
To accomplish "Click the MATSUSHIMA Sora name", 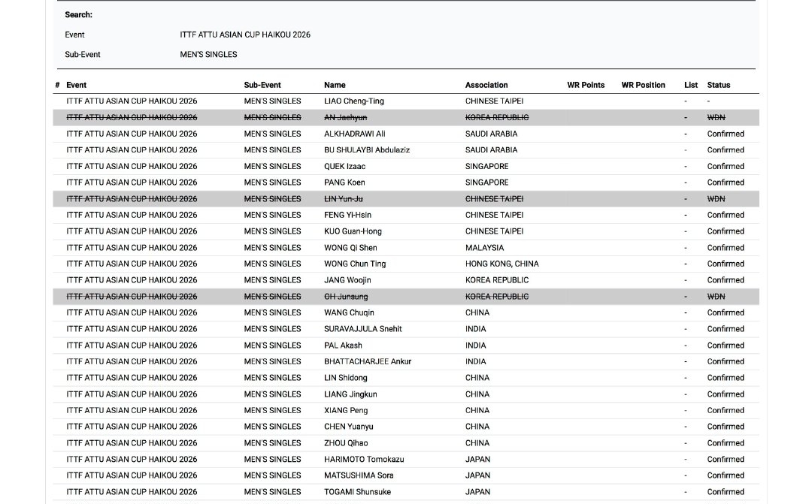I will pos(359,475).
